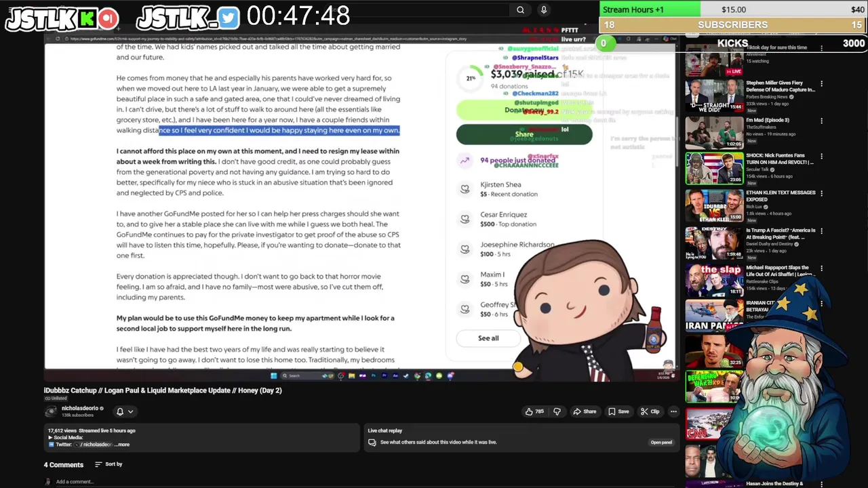Image resolution: width=868 pixels, height=488 pixels.
Task: Click See all donations button
Action: pos(488,338)
